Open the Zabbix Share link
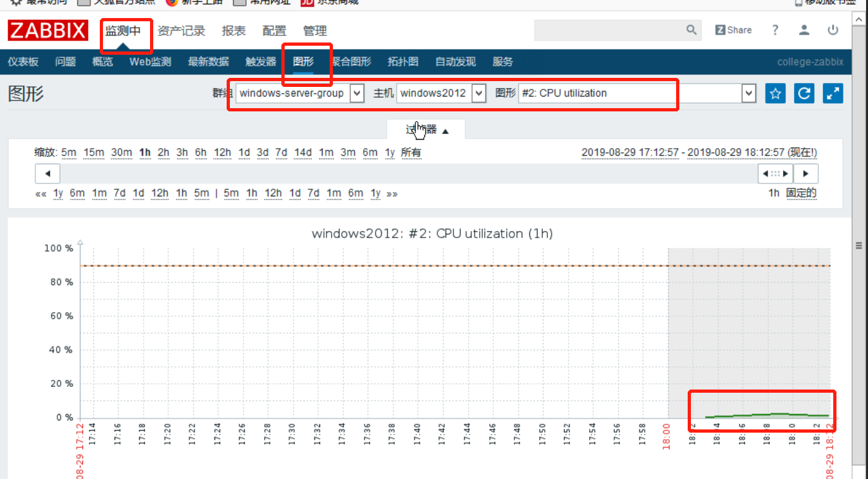The width and height of the screenshot is (868, 479). [x=733, y=30]
